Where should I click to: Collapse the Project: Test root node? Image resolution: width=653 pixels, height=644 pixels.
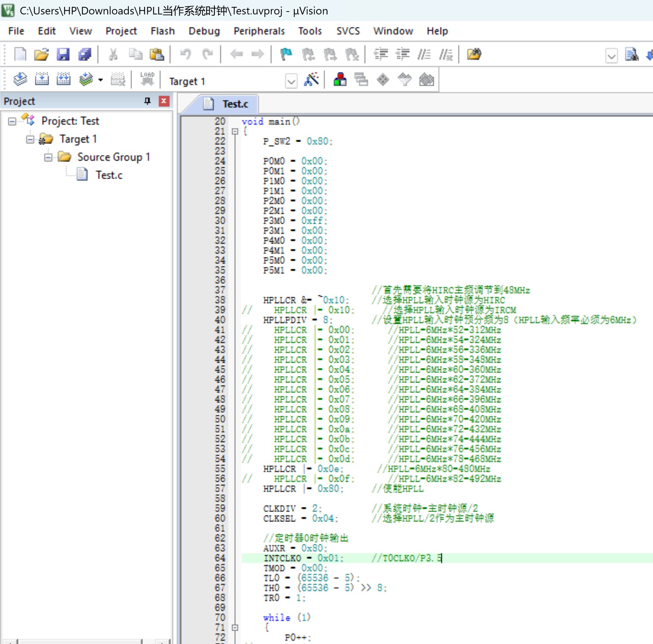point(12,121)
